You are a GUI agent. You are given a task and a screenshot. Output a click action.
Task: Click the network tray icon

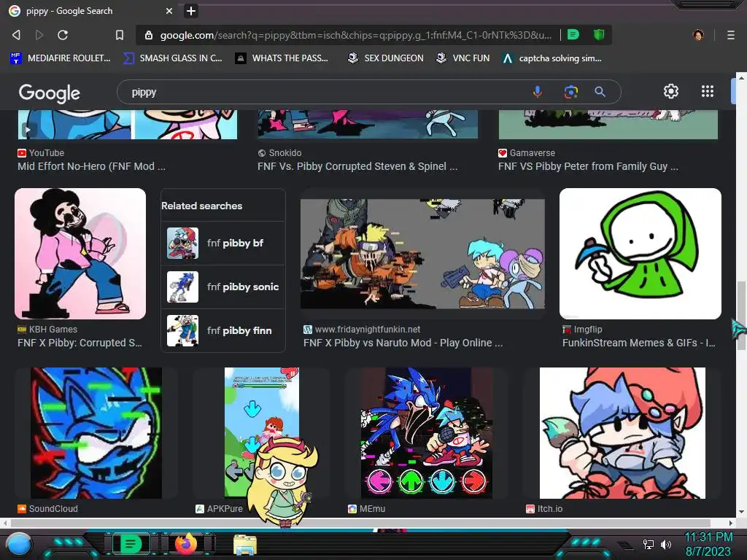pos(648,544)
